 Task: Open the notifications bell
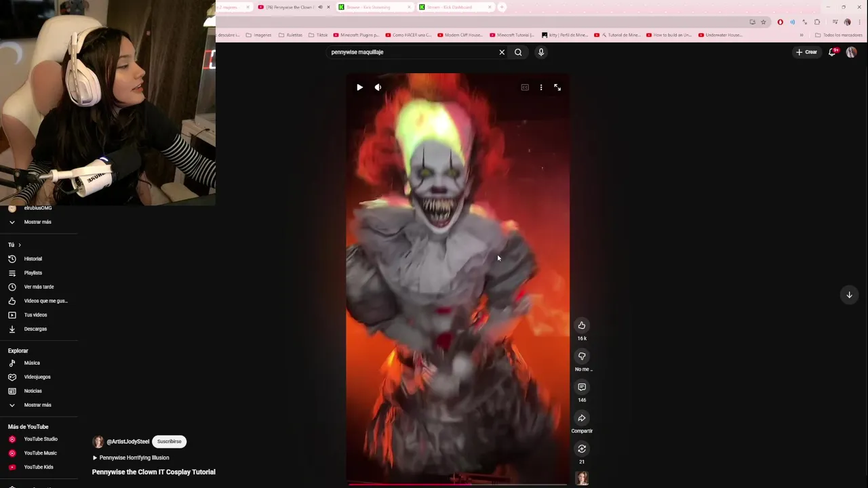click(x=833, y=52)
